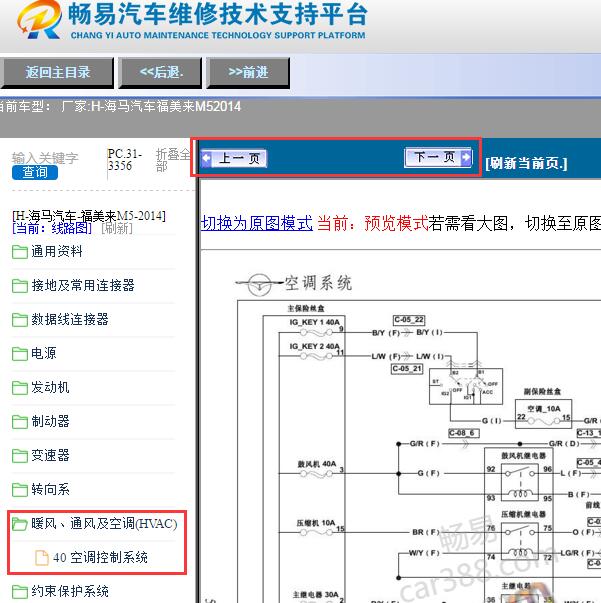
Task: Focus the 输入关键字 search field
Action: (x=45, y=158)
